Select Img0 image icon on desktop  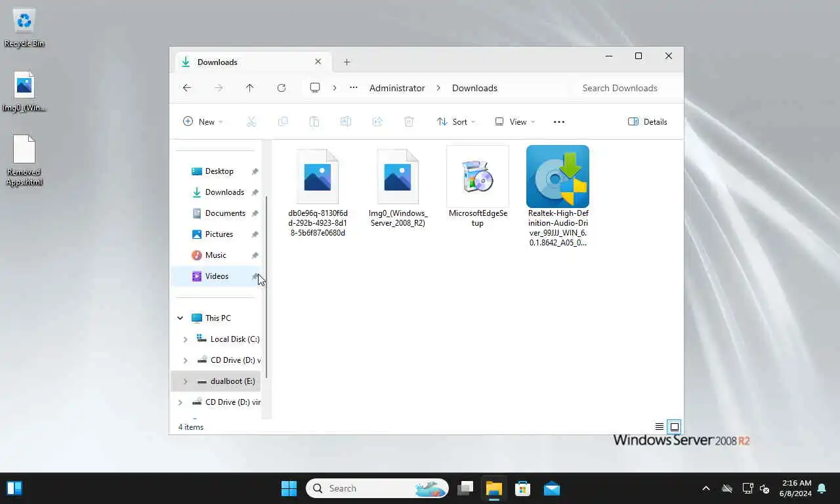[24, 91]
